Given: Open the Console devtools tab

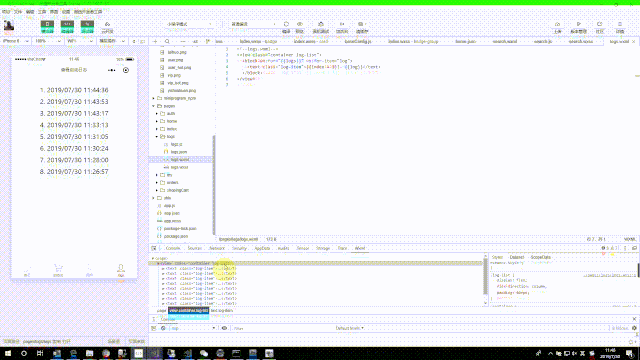Looking at the screenshot, I should [x=173, y=248].
